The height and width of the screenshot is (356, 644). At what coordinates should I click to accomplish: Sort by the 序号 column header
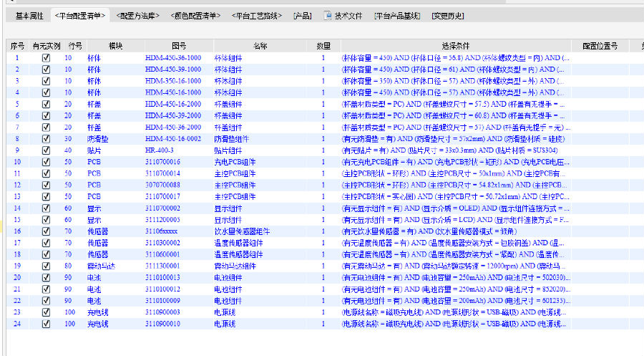[17, 46]
